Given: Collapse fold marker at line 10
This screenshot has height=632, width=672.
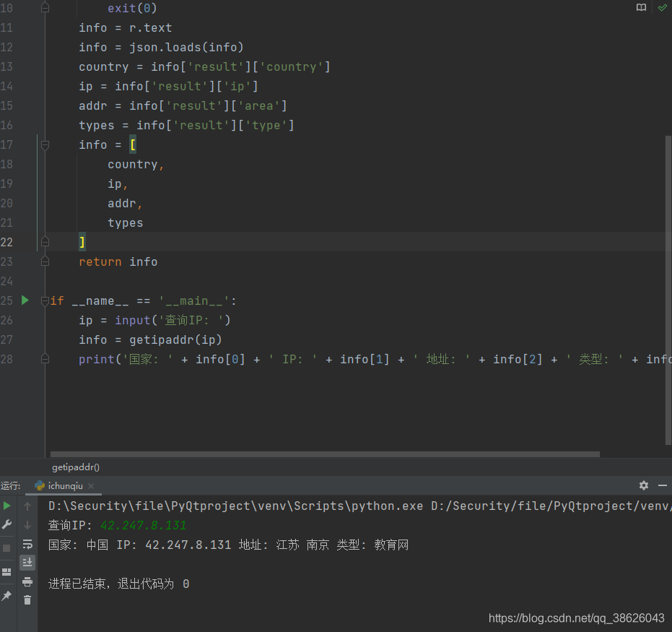Looking at the screenshot, I should click(x=45, y=8).
